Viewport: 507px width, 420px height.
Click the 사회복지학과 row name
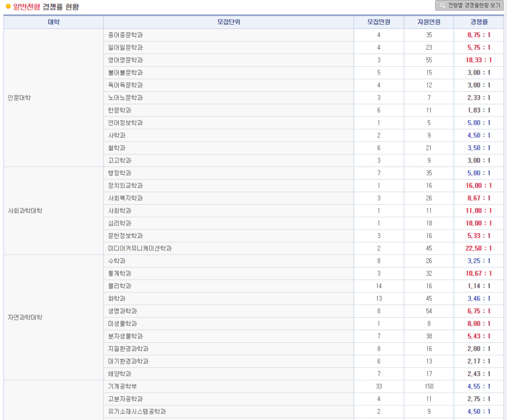pyautogui.click(x=125, y=198)
